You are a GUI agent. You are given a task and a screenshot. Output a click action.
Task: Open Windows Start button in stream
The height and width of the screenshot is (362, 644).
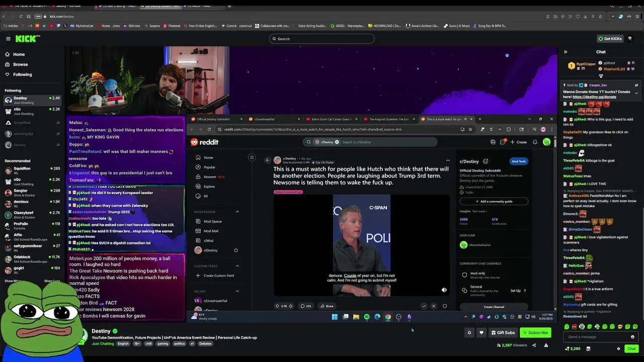[x=335, y=317]
